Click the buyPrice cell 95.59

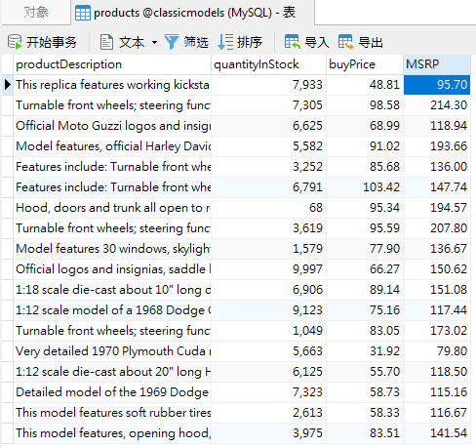tap(365, 228)
